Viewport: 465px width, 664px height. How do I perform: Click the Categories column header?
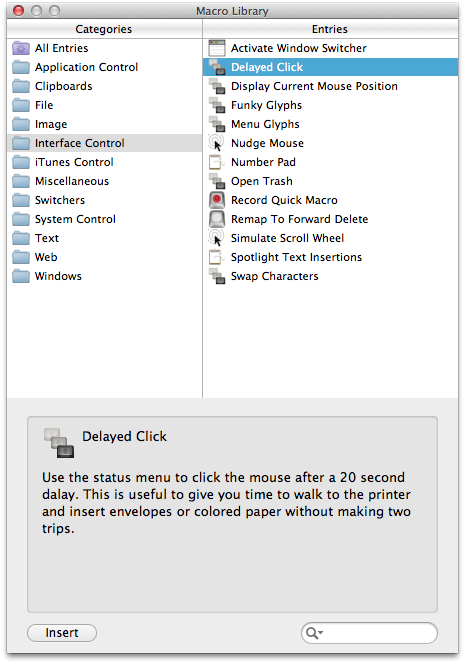point(104,29)
